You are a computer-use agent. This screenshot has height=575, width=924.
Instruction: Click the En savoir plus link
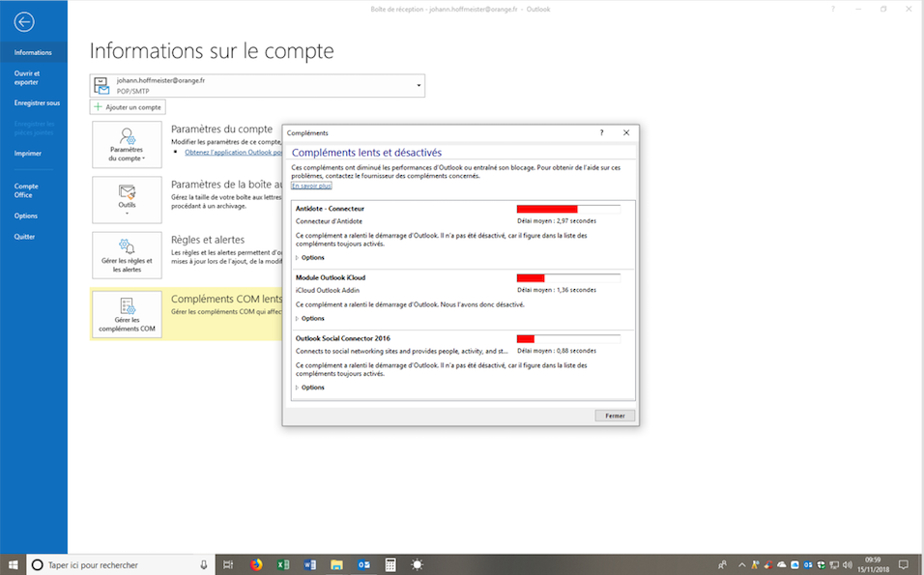(311, 186)
